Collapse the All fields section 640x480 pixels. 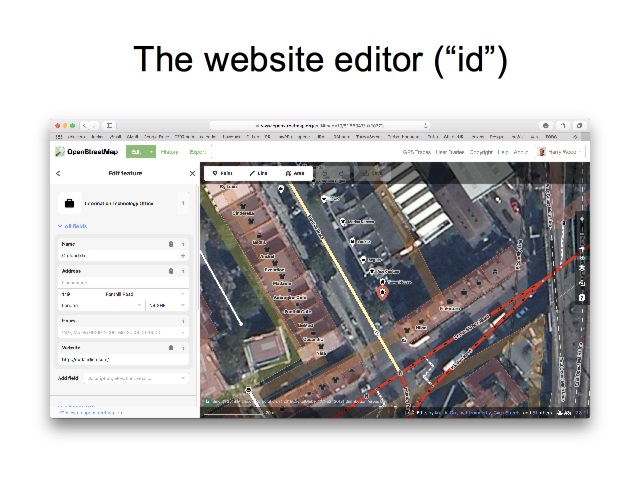coord(73,226)
